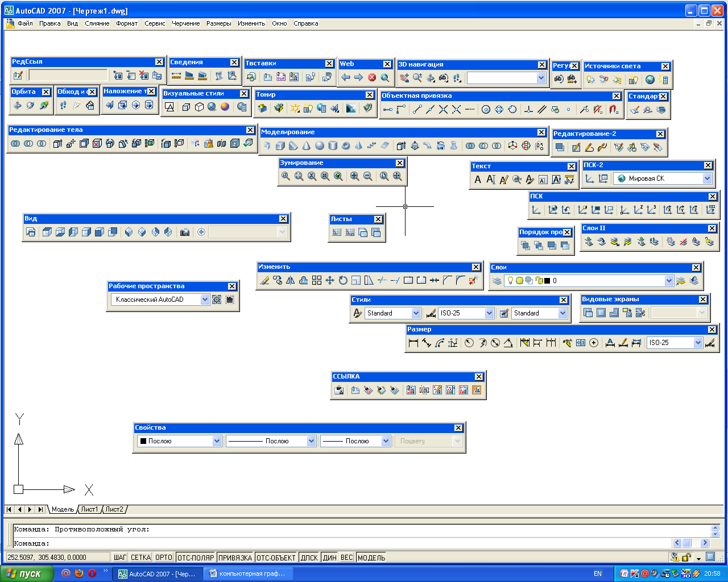Switch to компьютерная граф taskbar window
Screen dimensions: 728x582
(x=249, y=573)
